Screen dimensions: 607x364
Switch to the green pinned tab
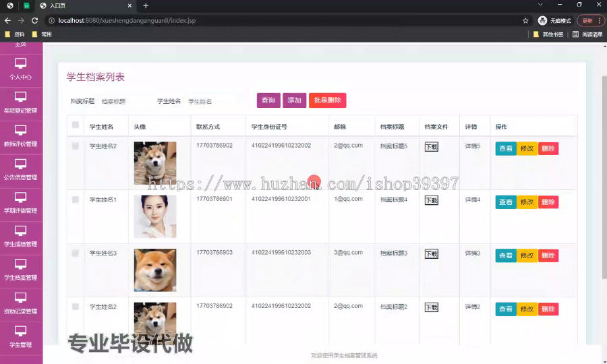pyautogui.click(x=26, y=5)
